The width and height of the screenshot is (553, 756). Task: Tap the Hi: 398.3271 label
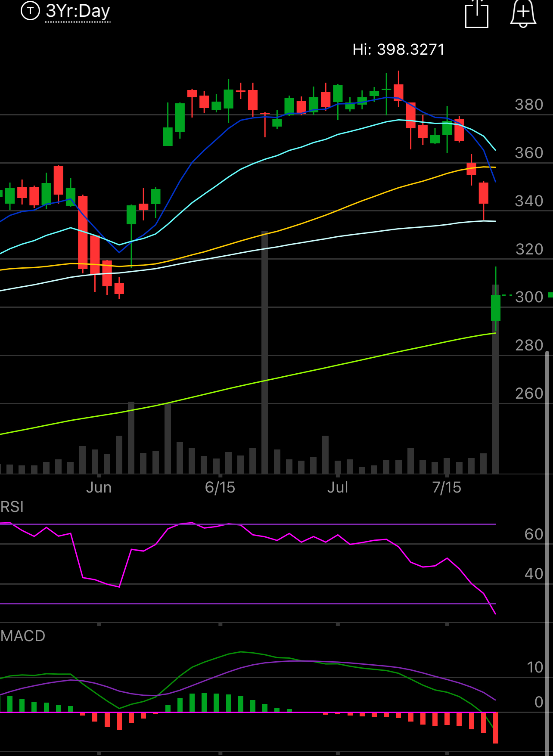398,50
